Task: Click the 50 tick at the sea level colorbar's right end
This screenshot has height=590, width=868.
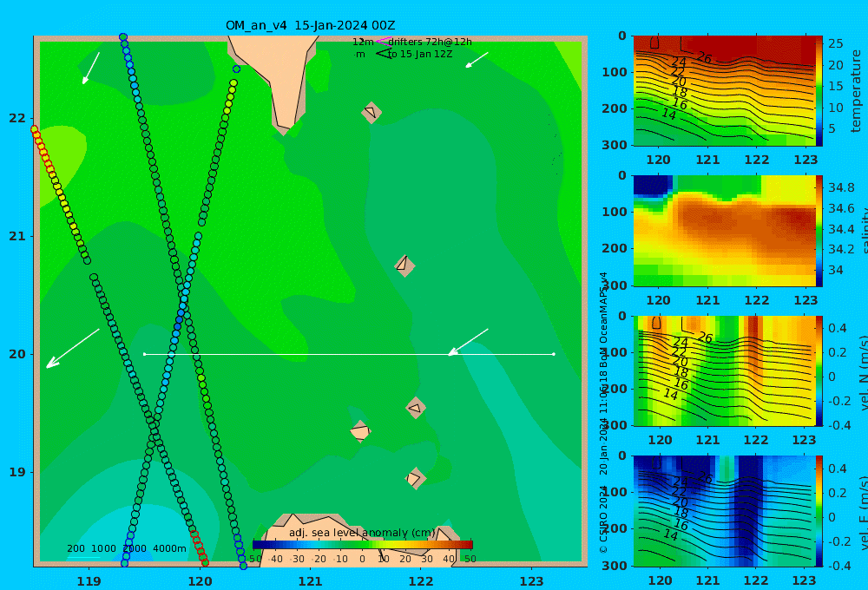Action: click(x=470, y=559)
